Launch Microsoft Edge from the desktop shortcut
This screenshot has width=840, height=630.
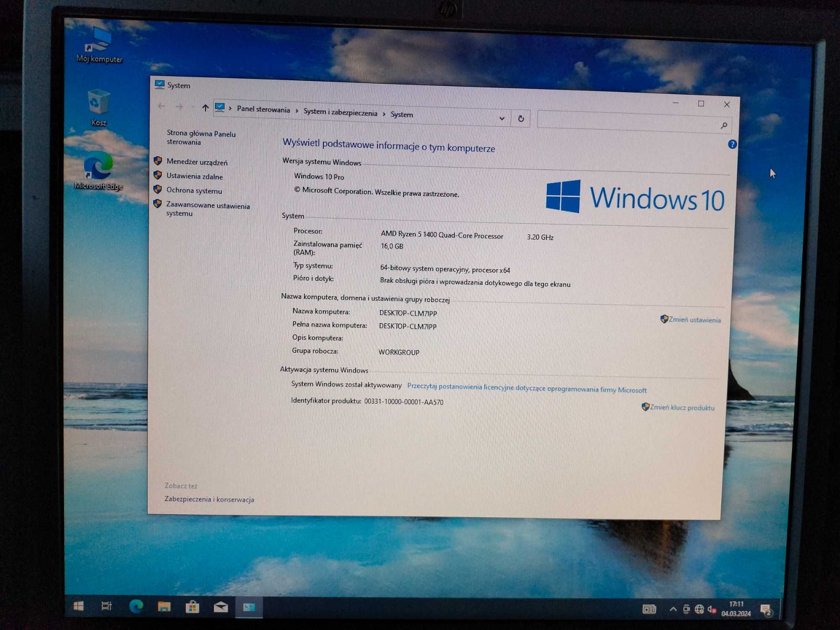pyautogui.click(x=98, y=171)
